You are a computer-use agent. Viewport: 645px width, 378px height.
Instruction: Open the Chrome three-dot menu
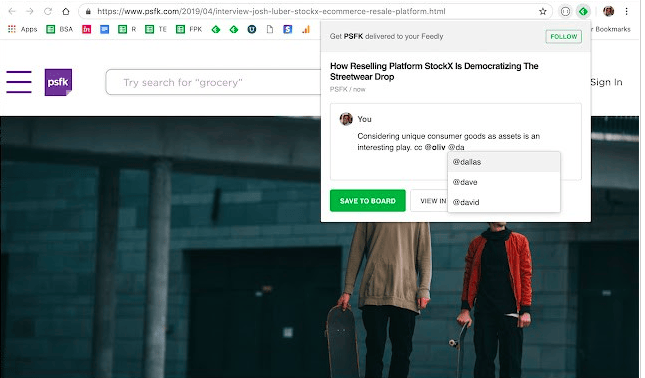(x=626, y=12)
